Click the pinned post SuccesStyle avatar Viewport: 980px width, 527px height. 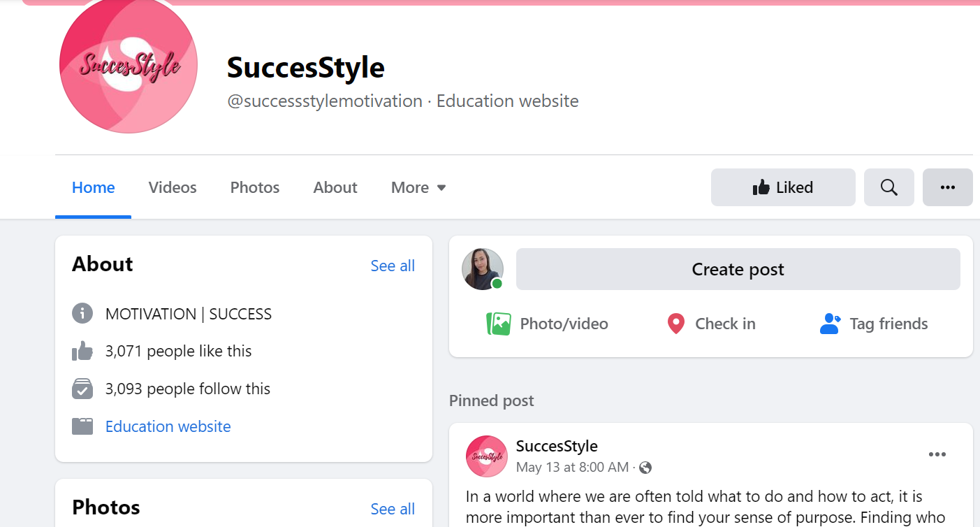[x=486, y=456]
